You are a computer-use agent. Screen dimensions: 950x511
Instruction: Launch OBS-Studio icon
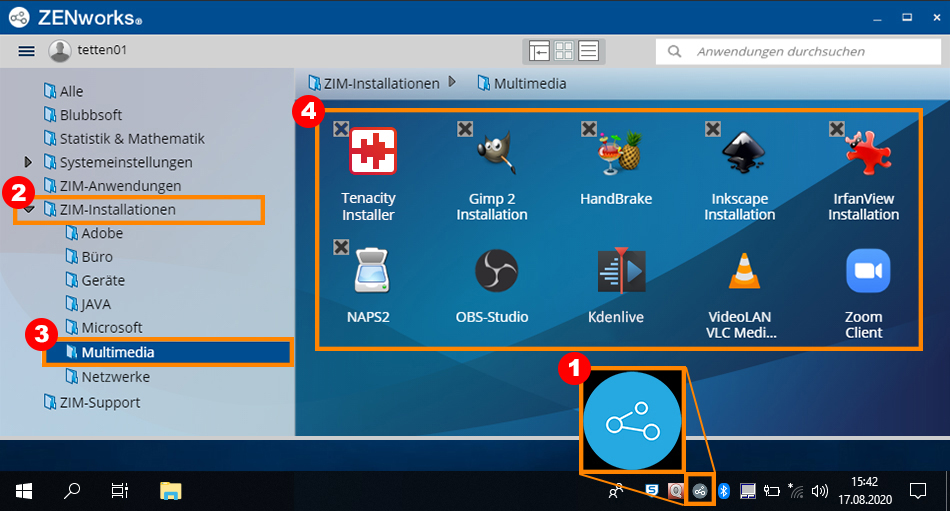point(496,271)
